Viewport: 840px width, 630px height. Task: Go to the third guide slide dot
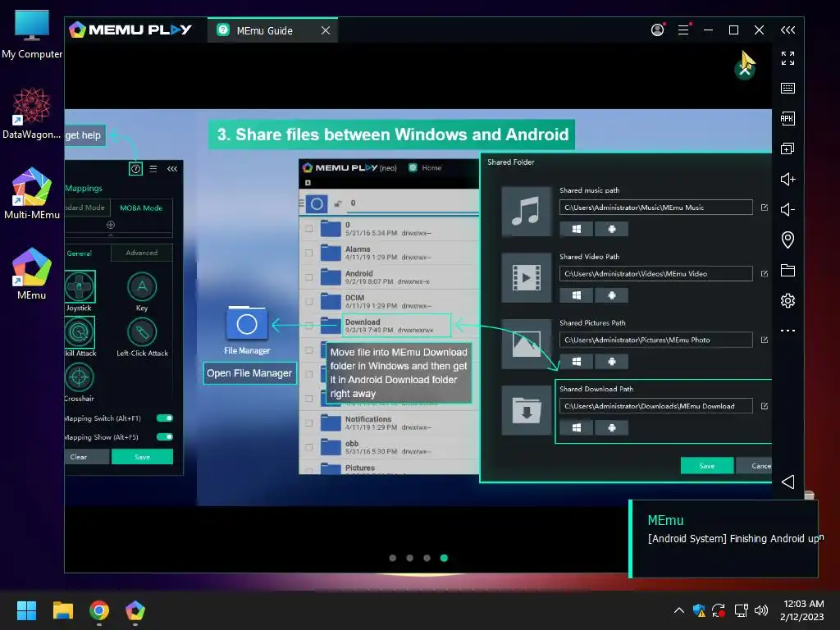tap(427, 558)
